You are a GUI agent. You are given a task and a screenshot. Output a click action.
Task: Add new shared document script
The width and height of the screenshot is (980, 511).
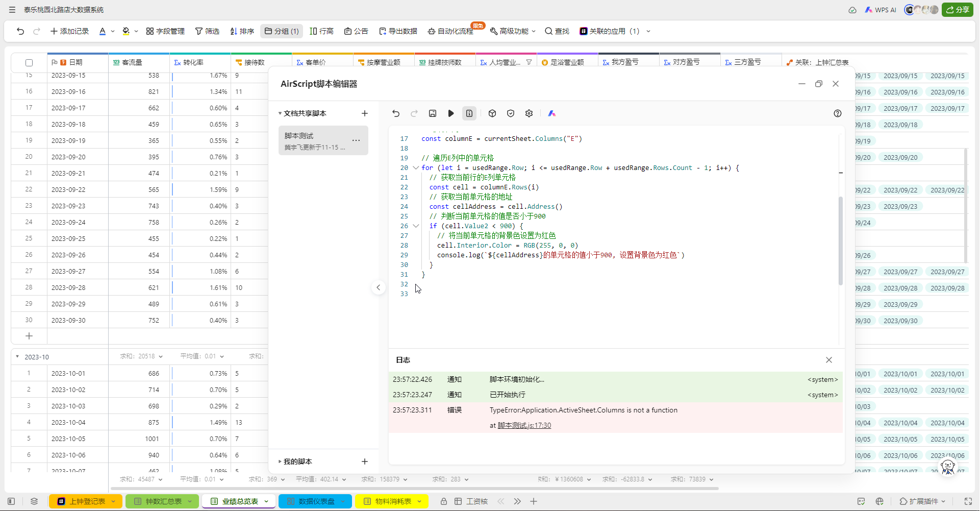point(365,113)
